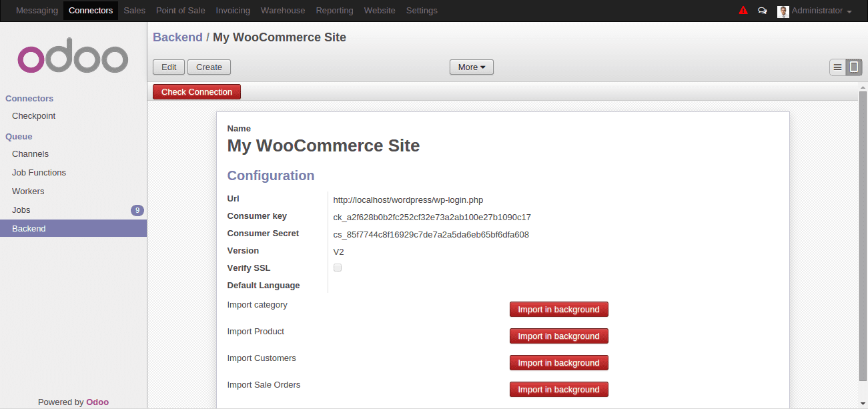Toggle the Verify SSL checkbox
Image resolution: width=868 pixels, height=409 pixels.
[338, 268]
